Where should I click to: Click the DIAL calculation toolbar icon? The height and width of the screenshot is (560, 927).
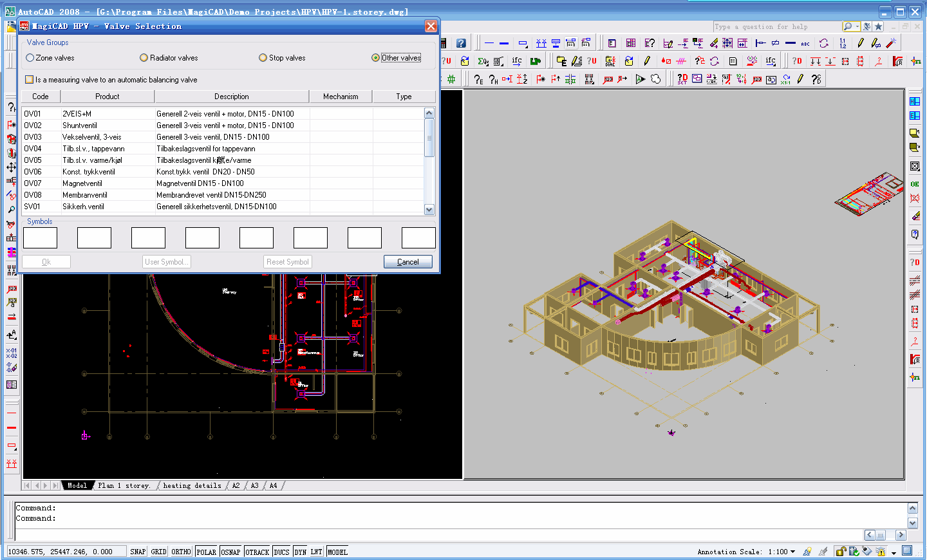click(610, 61)
